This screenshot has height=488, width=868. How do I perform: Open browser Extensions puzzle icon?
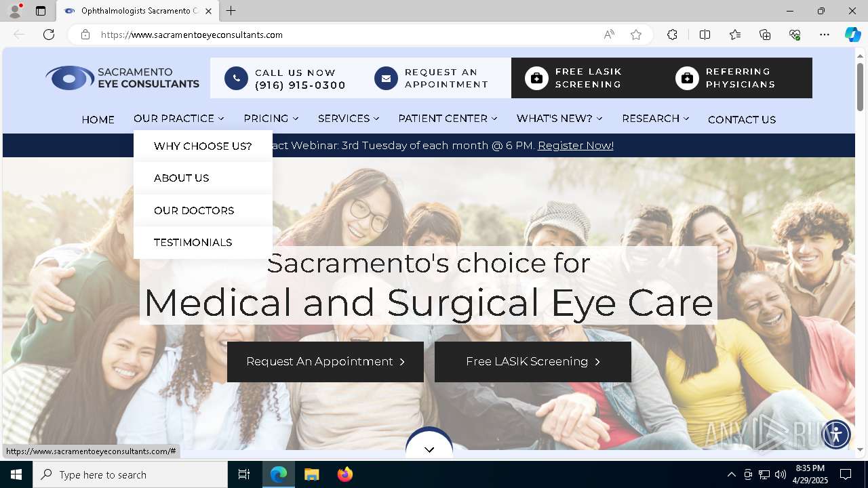672,35
